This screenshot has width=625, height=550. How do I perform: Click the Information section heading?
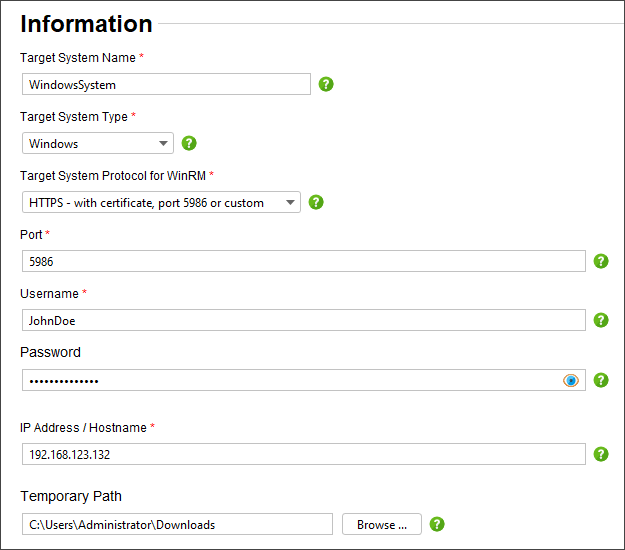pos(86,24)
